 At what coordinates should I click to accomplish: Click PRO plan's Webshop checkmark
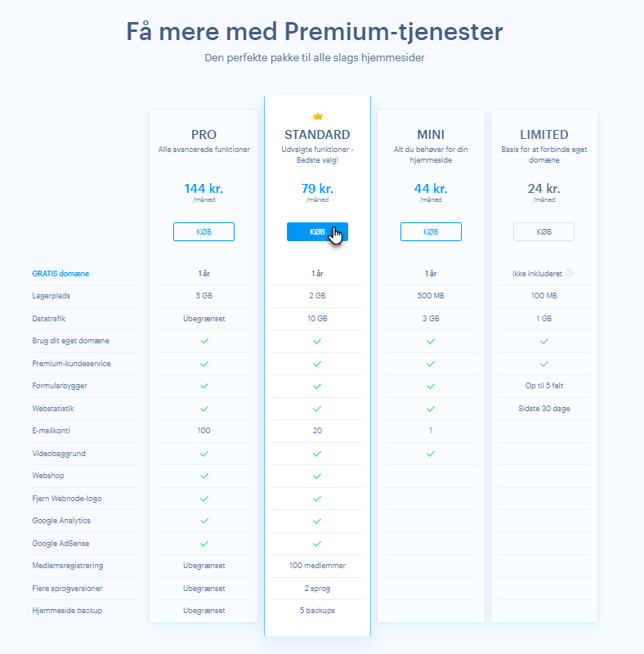203,475
